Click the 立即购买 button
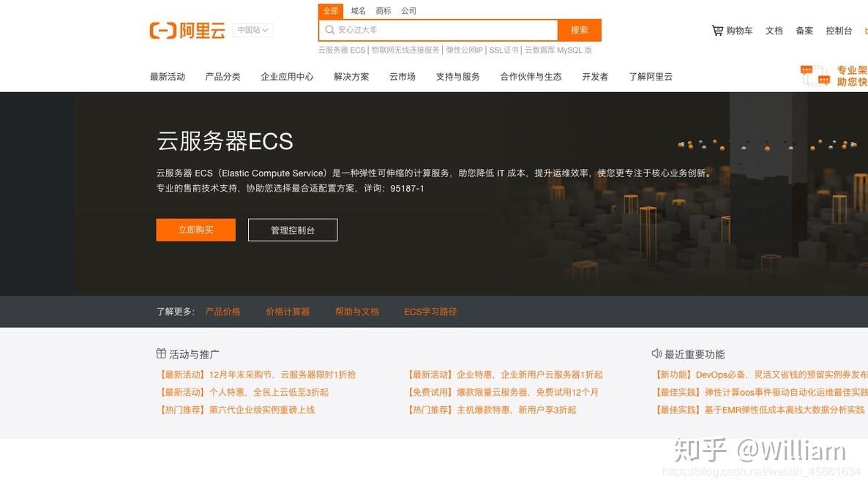 tap(195, 230)
